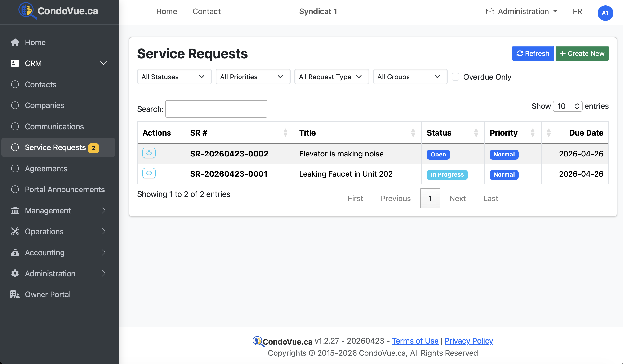
Task: Open the Privacy Policy link
Action: (x=469, y=341)
